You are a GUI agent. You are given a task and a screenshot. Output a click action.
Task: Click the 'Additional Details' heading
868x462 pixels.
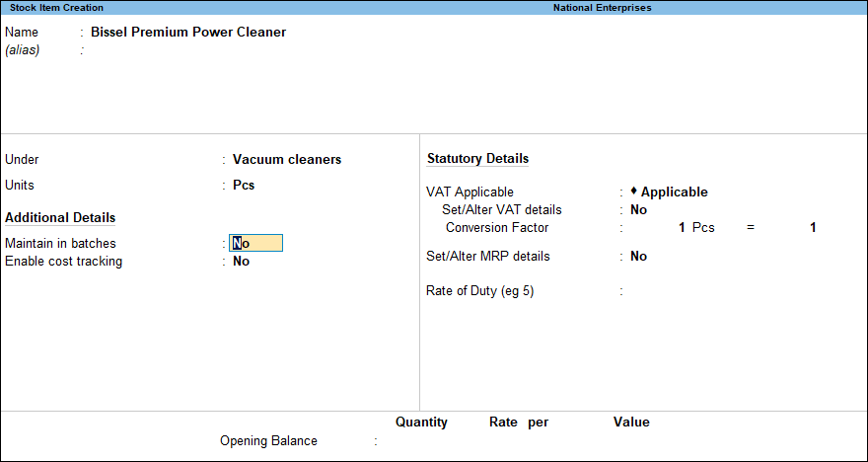coord(60,218)
